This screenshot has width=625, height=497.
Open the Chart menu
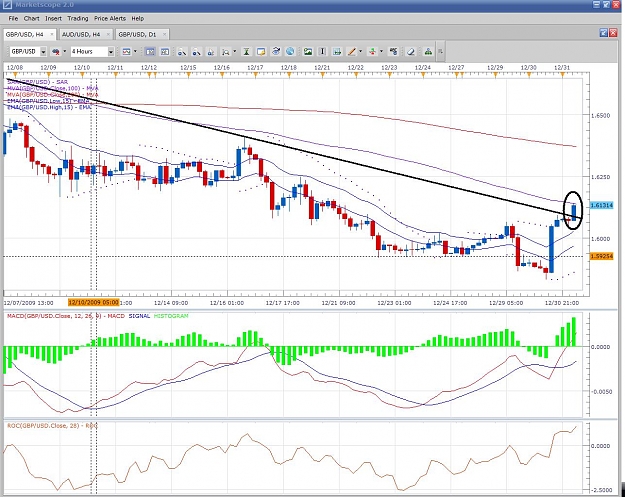tap(31, 18)
